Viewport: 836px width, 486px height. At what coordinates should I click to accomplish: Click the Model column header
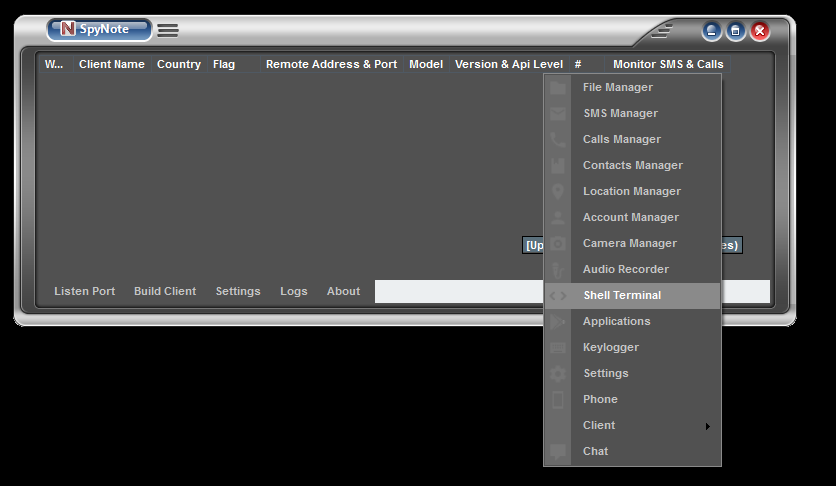pos(426,64)
